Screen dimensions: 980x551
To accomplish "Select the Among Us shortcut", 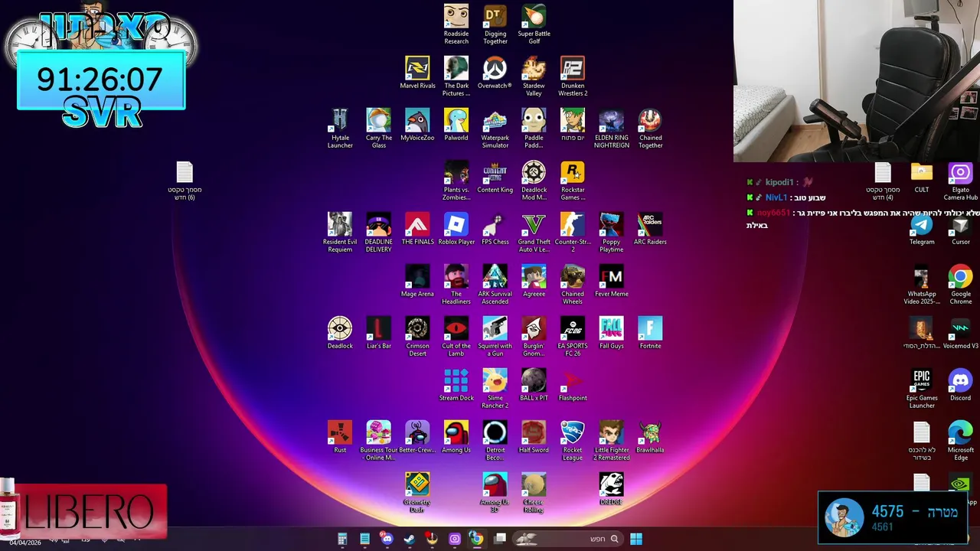I will pos(456,437).
